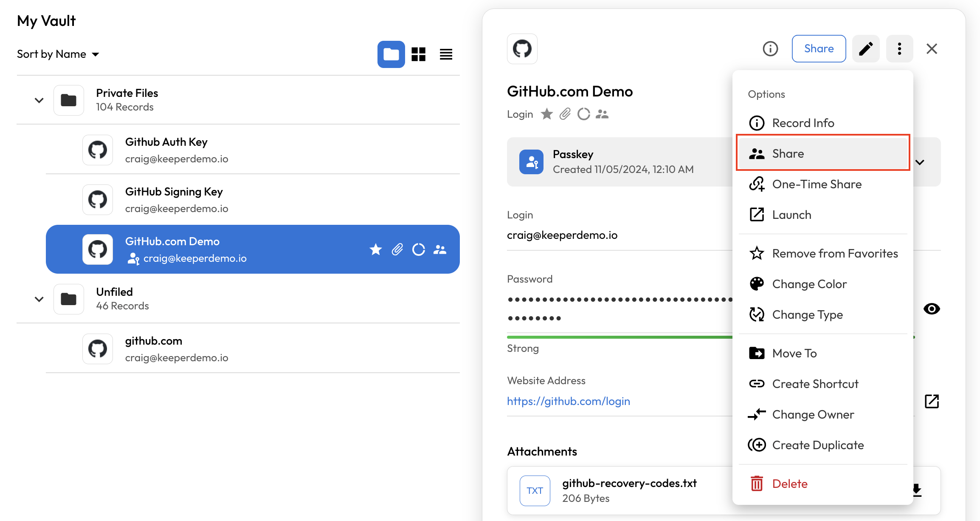980x521 pixels.
Task: Click the blue outlined Share button
Action: (819, 49)
